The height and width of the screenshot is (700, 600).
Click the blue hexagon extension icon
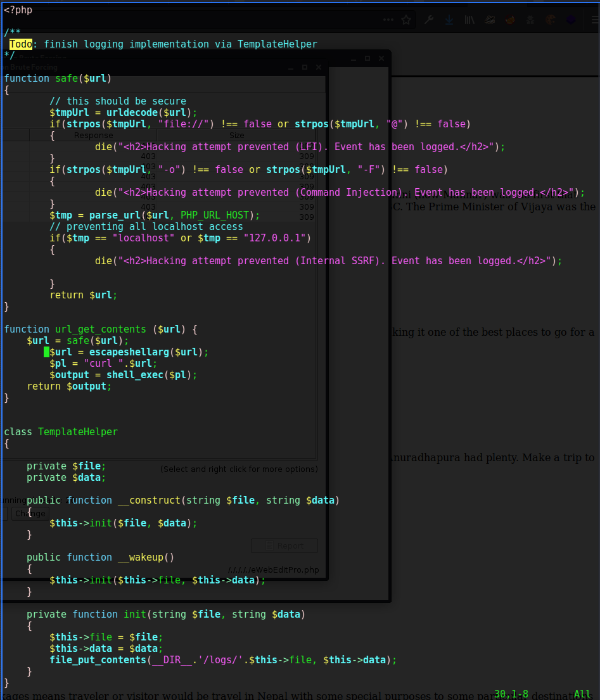click(x=571, y=20)
